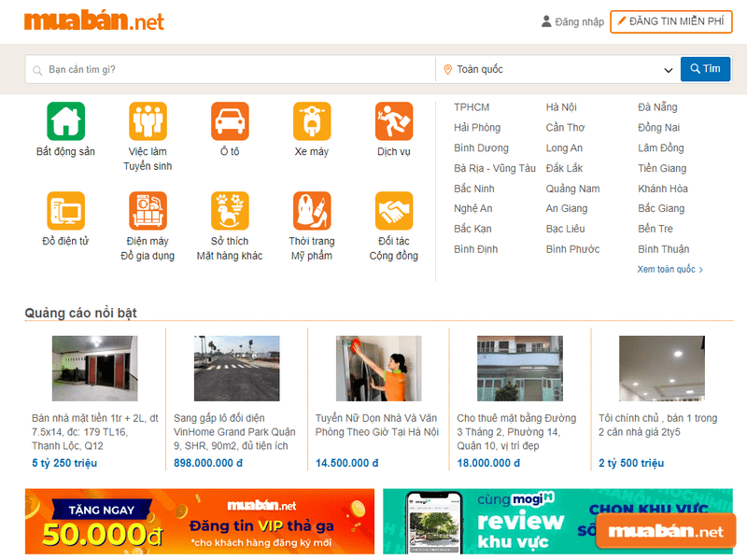Image resolution: width=747 pixels, height=560 pixels.
Task: Open the Tuyển Nữ Dọn Nhà ad thumbnail
Action: (x=379, y=369)
